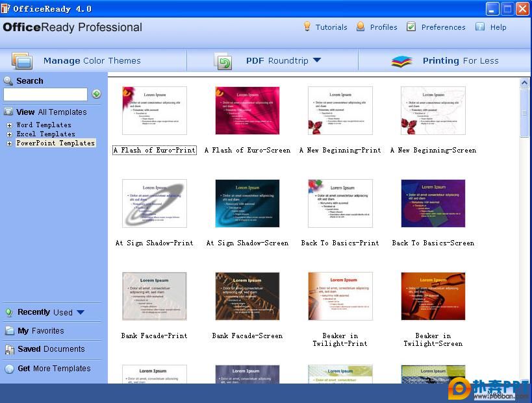Open the Recently Used dropdown arrow
This screenshot has width=532, height=403.
coord(81,312)
